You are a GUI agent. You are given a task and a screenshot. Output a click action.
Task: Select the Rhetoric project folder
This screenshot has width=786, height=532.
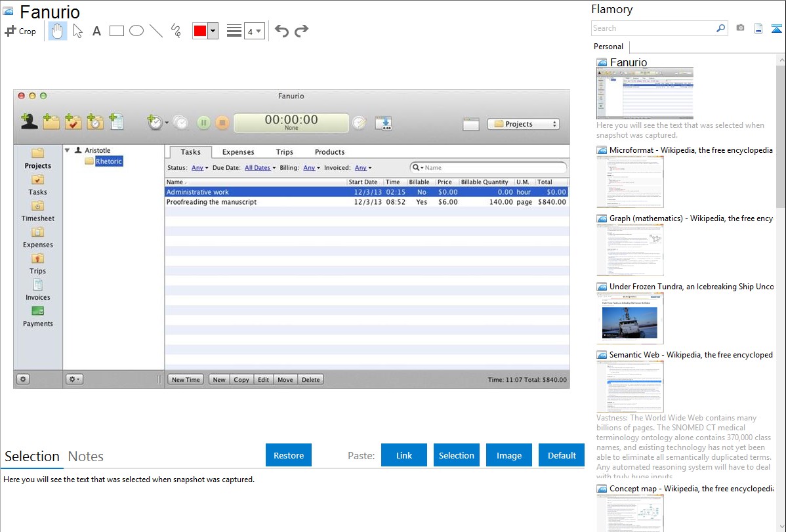104,161
